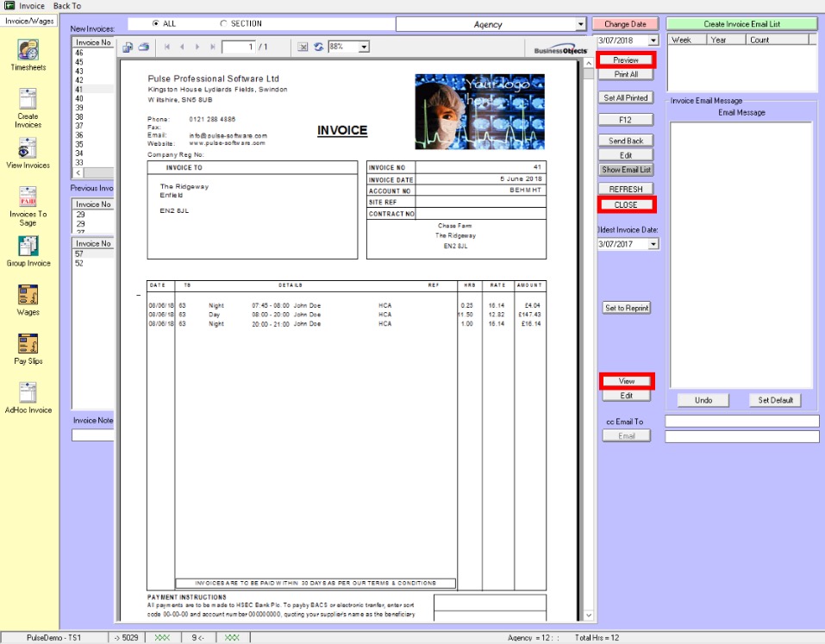Open Pay Slips from the sidebar
825x644 pixels.
coord(28,344)
